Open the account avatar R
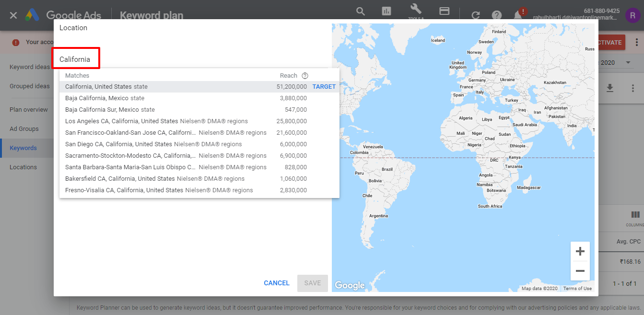 point(633,15)
